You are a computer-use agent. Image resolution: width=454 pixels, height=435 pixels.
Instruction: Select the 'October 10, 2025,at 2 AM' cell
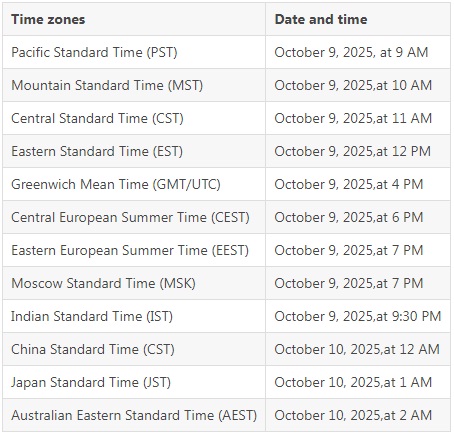358,415
